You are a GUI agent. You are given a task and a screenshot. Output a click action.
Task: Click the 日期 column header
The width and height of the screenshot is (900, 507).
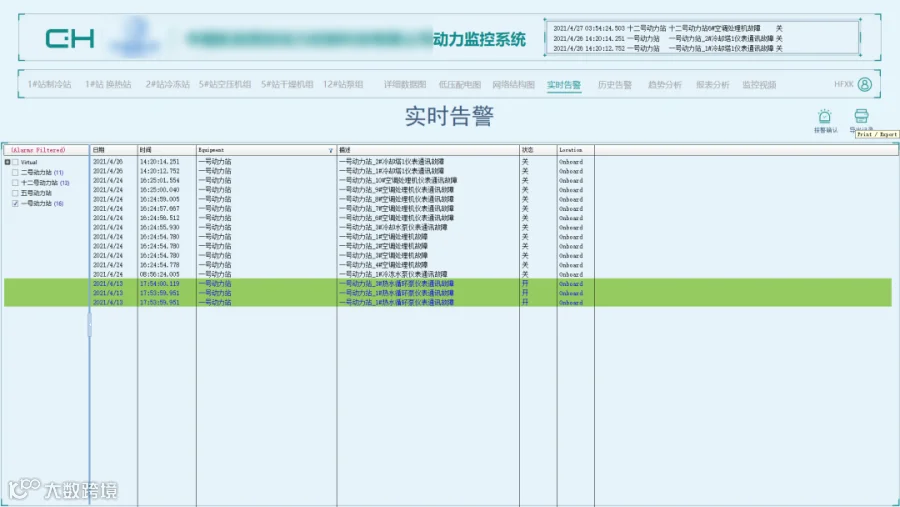click(x=114, y=150)
